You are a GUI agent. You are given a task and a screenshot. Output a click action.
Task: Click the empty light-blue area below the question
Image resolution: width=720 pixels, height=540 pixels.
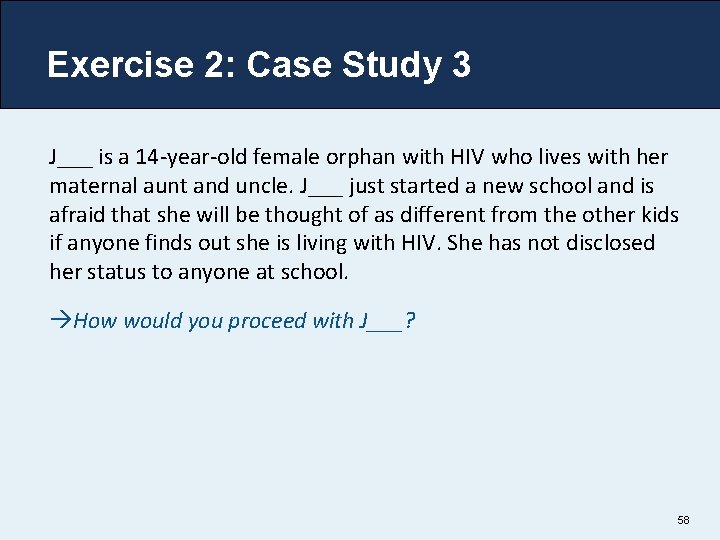click(360, 430)
